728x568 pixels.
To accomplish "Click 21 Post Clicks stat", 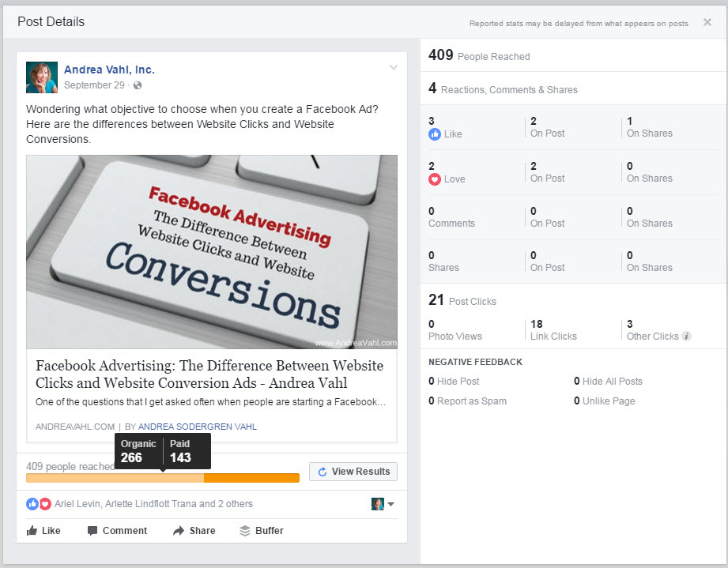I will [462, 300].
